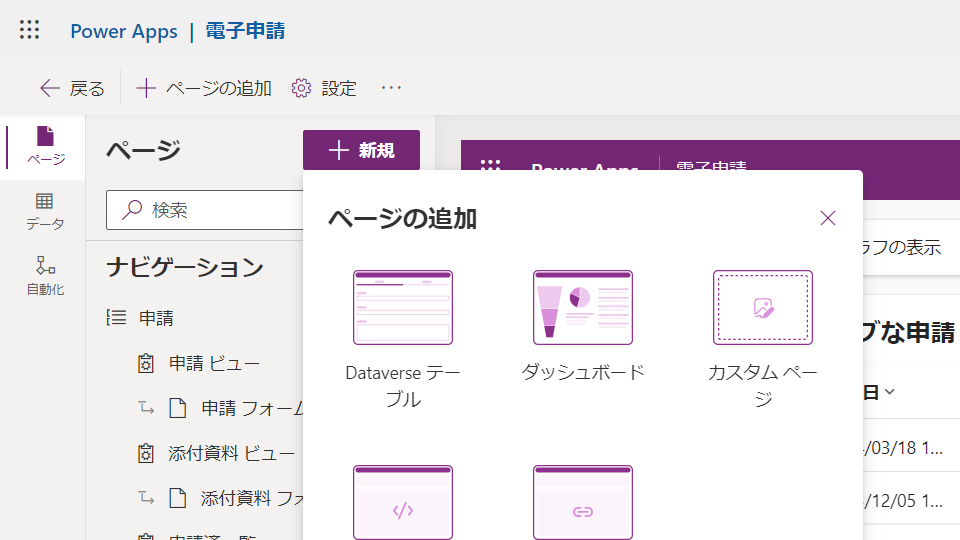Click the 添付資料 ビュー view icon

point(146,453)
